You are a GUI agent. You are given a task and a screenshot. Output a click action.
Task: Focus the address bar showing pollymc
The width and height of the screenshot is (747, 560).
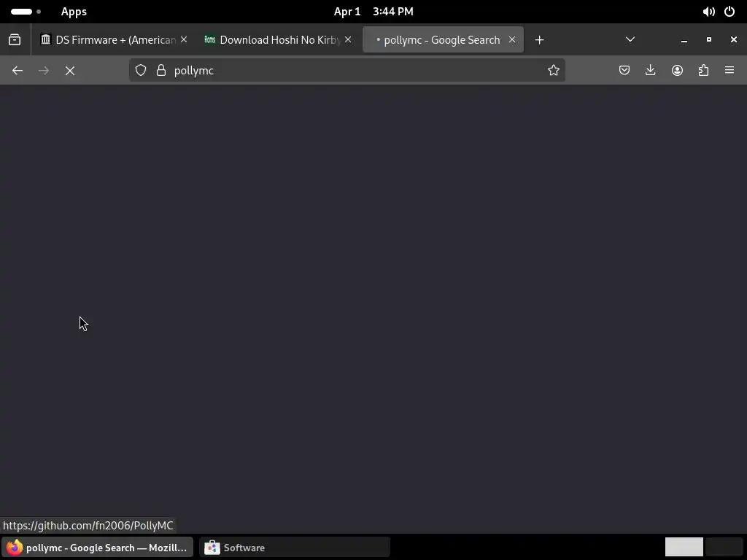347,71
